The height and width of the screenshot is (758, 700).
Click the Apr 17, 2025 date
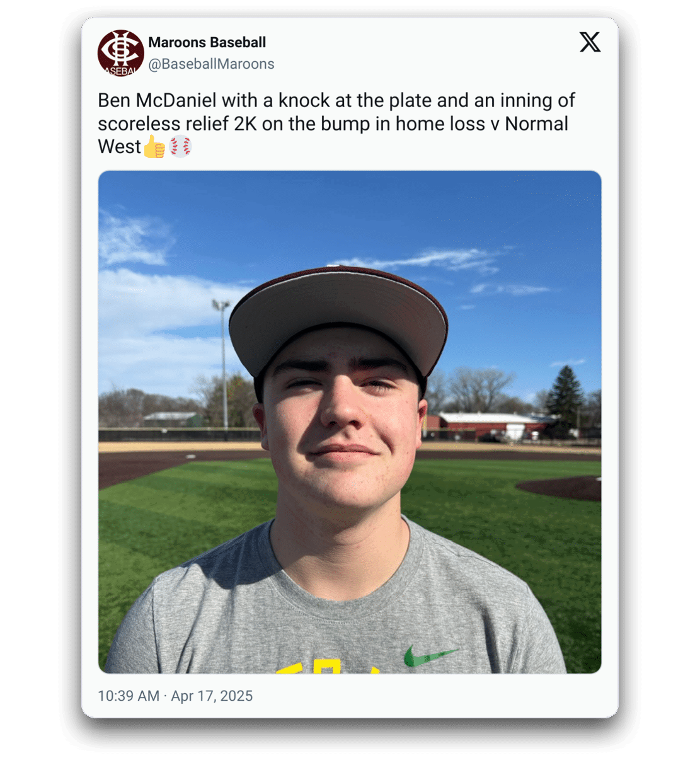pyautogui.click(x=212, y=696)
